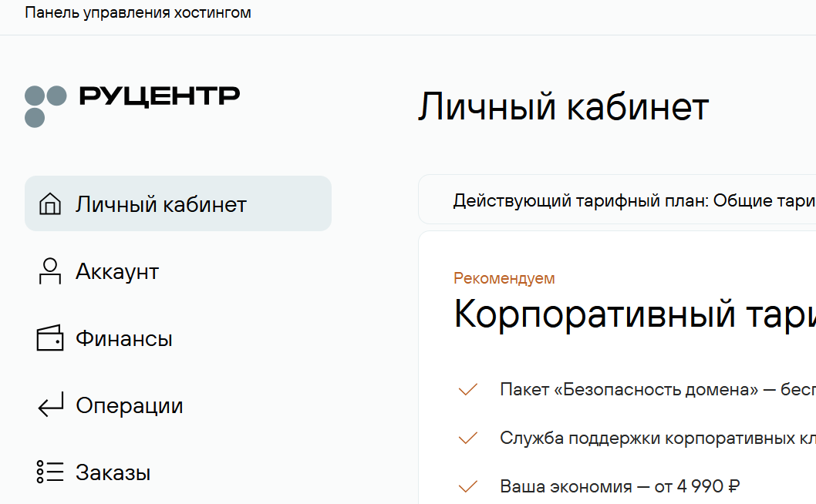
Task: Click the orange Рекомендуем label
Action: [504, 278]
